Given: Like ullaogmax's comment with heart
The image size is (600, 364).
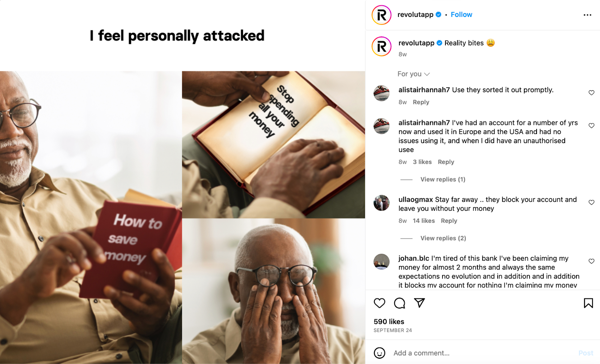Looking at the screenshot, I should 591,202.
